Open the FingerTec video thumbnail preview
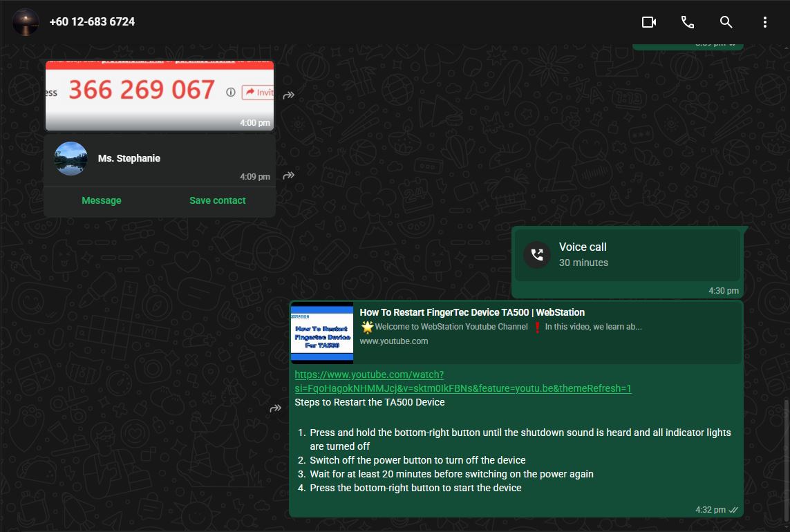This screenshot has width=790, height=532. point(322,332)
